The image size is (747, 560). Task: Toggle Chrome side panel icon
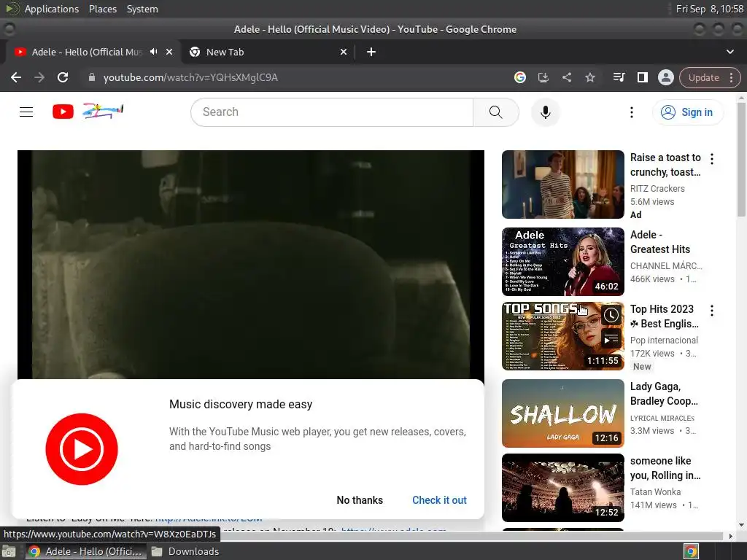[642, 77]
